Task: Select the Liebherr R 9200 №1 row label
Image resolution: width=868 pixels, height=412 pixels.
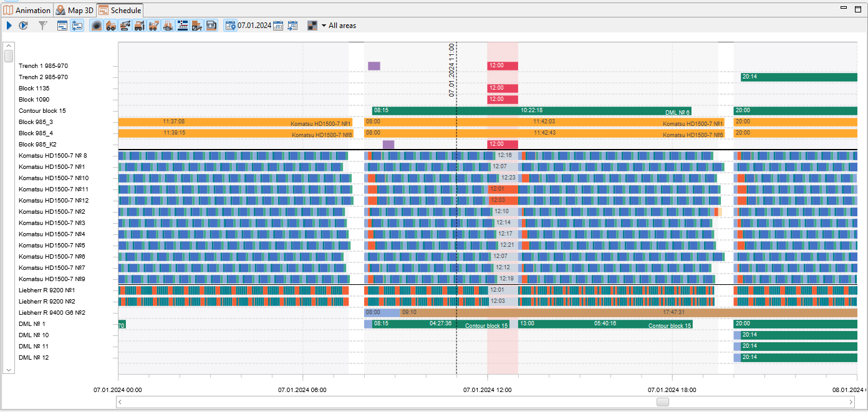Action: click(47, 290)
